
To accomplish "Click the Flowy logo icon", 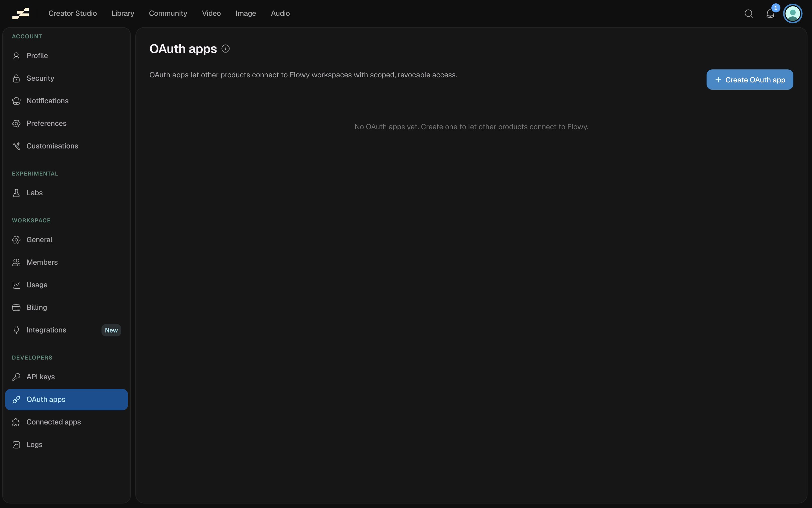I will tap(21, 14).
